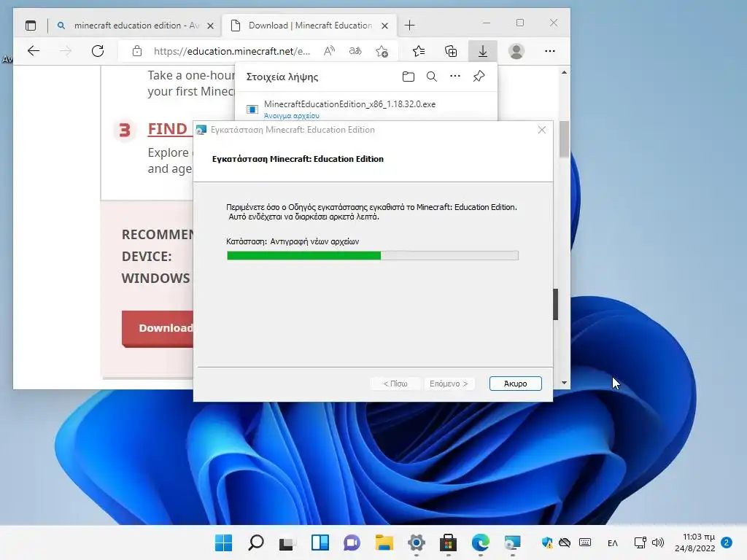The width and height of the screenshot is (747, 560).
Task: Search downloads in the downloads panel
Action: (432, 77)
